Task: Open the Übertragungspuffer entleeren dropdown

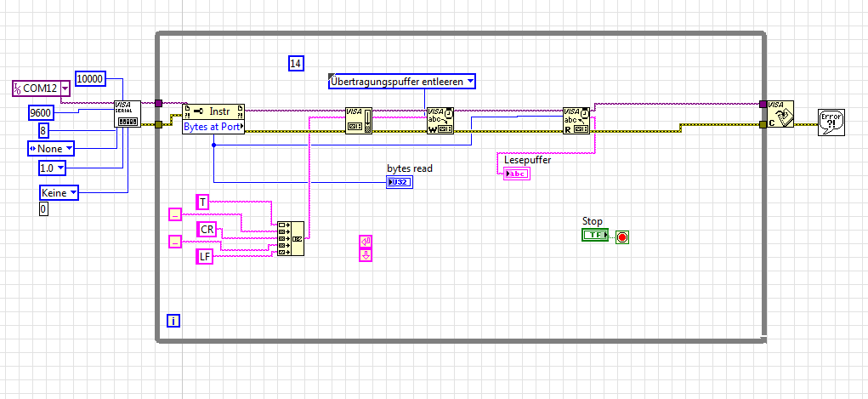Action: point(470,82)
